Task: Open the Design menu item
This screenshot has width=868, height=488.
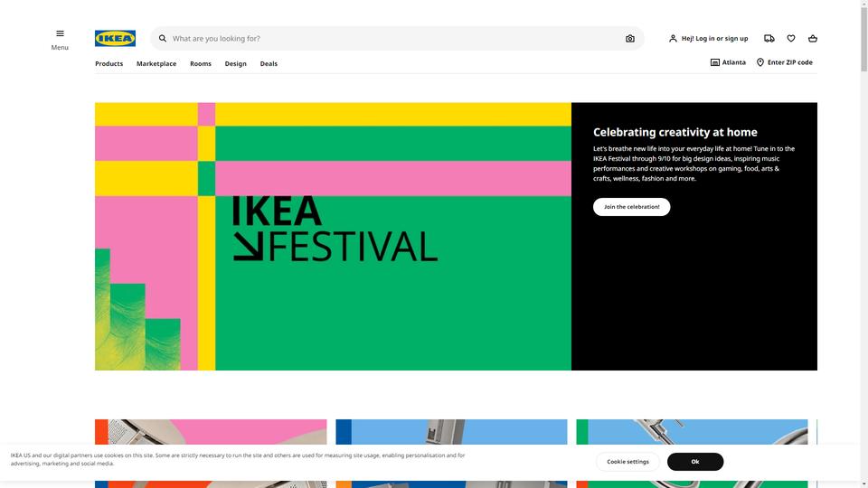Action: (235, 63)
